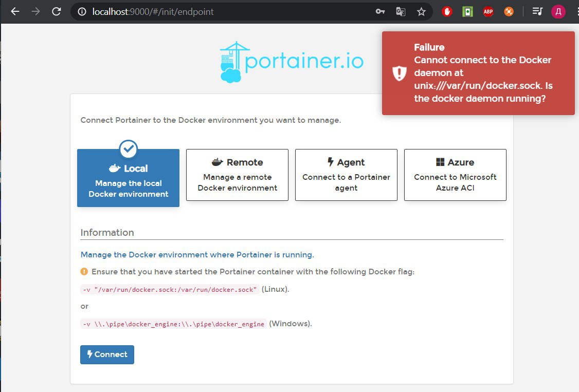Image resolution: width=579 pixels, height=392 pixels.
Task: Dismiss the red Failure notification
Action: pyautogui.click(x=478, y=73)
